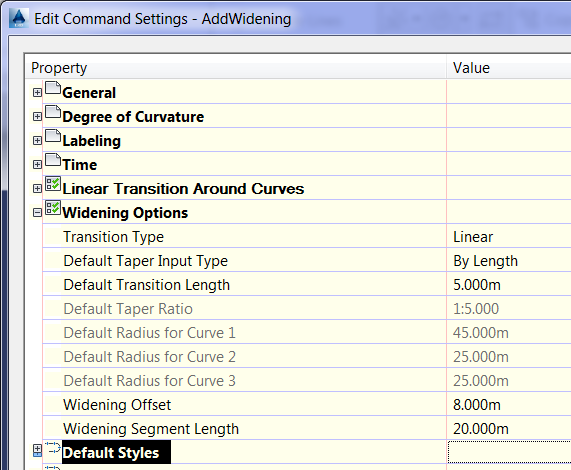Expand the General category

37,92
